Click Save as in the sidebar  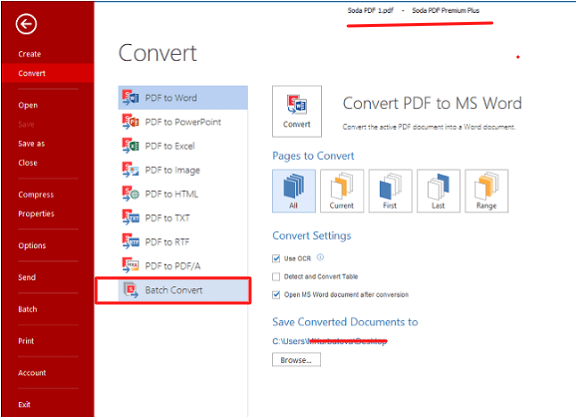point(32,144)
